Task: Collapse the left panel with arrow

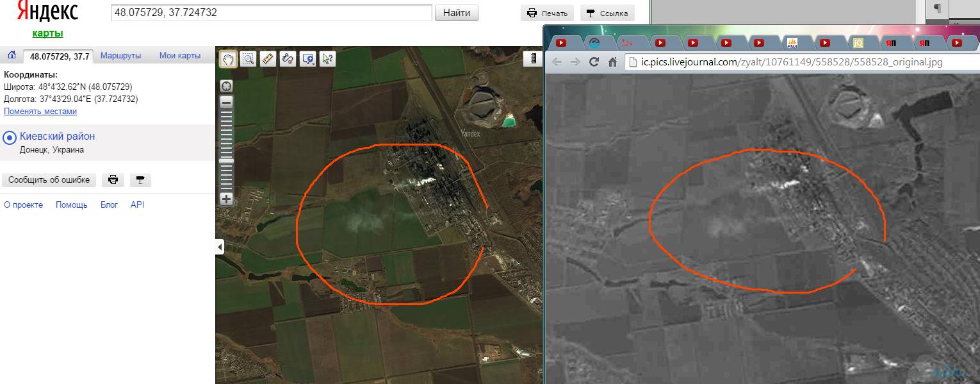Action: (220, 246)
